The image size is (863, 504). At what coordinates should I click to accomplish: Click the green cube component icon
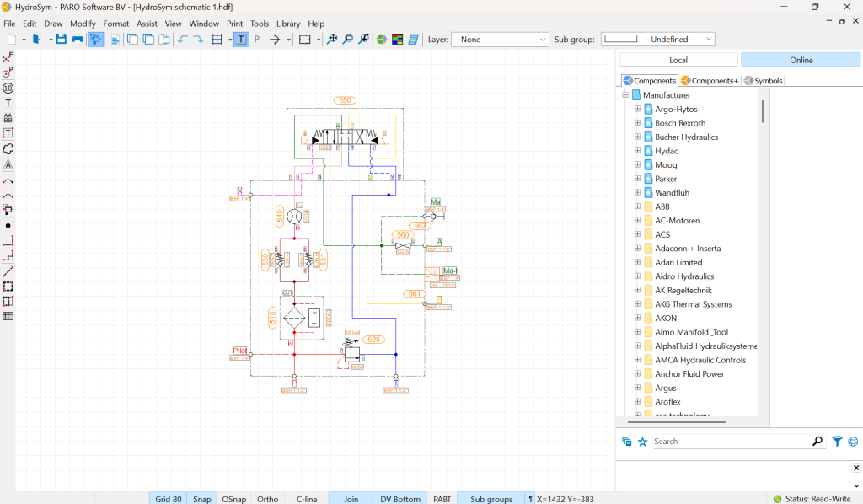coord(382,39)
